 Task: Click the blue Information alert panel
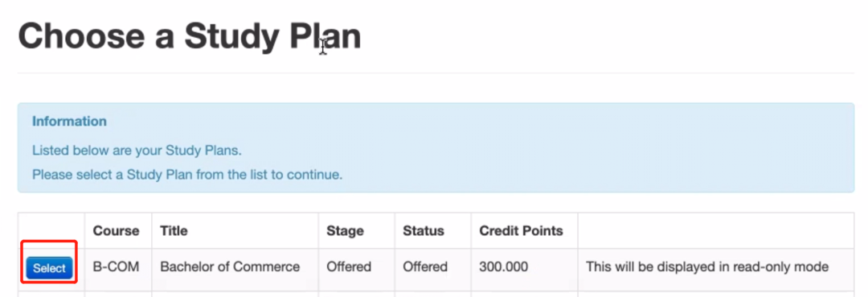pyautogui.click(x=436, y=148)
